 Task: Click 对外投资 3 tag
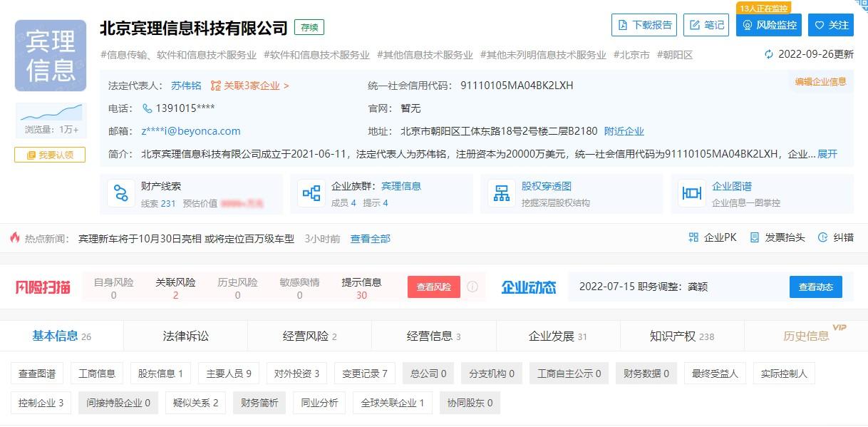pyautogui.click(x=296, y=373)
